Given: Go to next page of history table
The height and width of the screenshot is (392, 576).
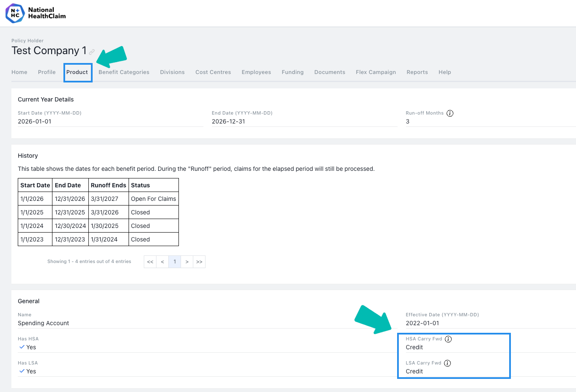Looking at the screenshot, I should [187, 262].
